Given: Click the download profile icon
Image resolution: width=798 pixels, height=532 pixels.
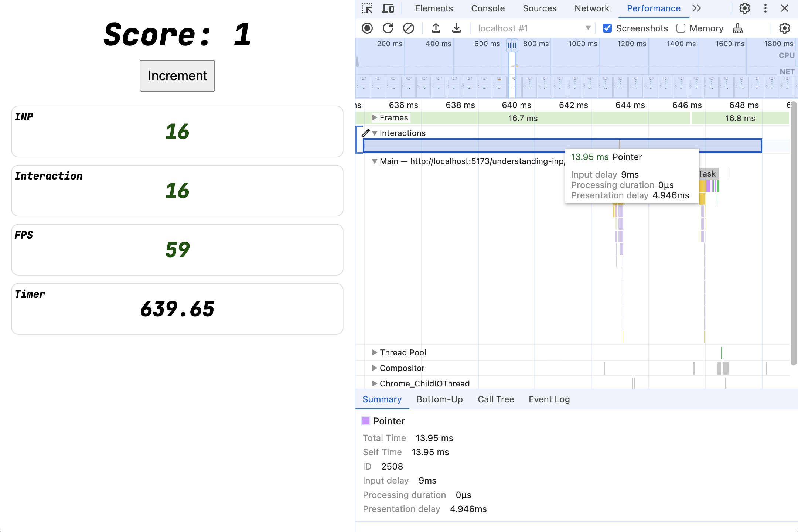Looking at the screenshot, I should click(x=456, y=28).
